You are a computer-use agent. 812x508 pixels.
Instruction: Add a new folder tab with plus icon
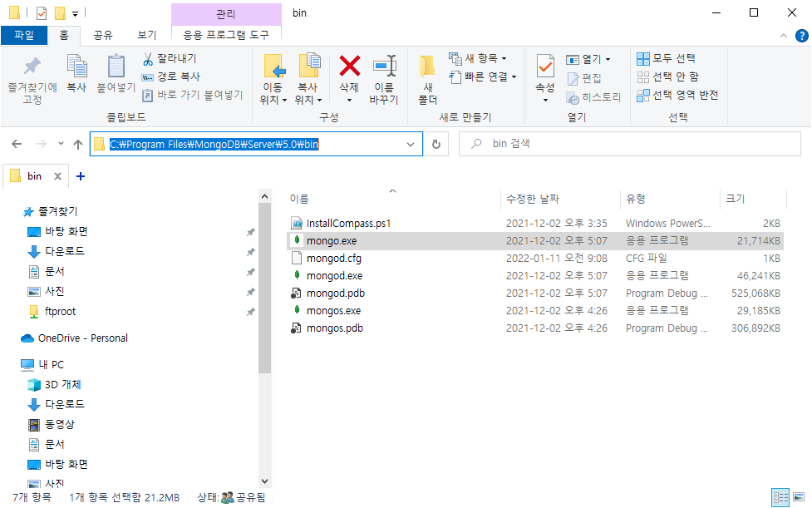point(81,176)
